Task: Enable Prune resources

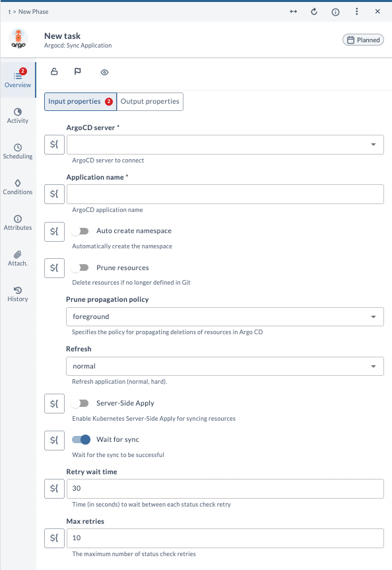Action: point(80,268)
